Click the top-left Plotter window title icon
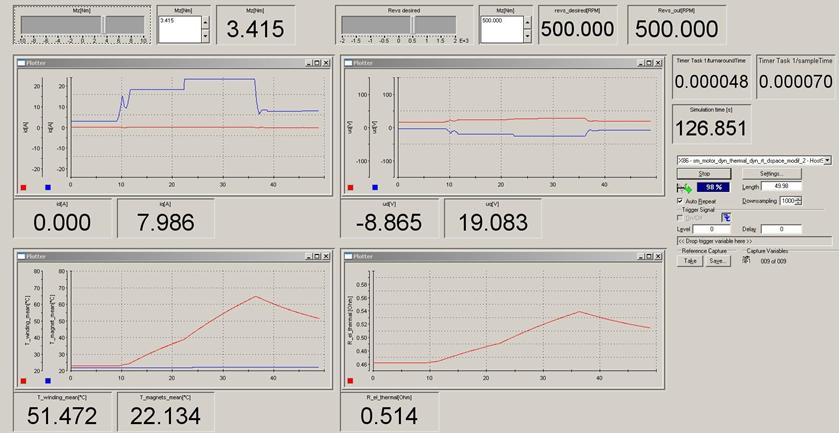The height and width of the screenshot is (433, 839). 21,62
